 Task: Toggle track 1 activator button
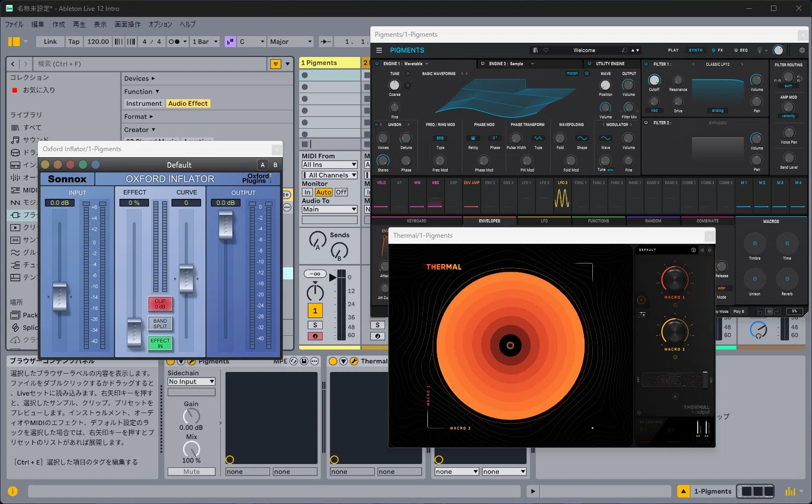point(315,311)
